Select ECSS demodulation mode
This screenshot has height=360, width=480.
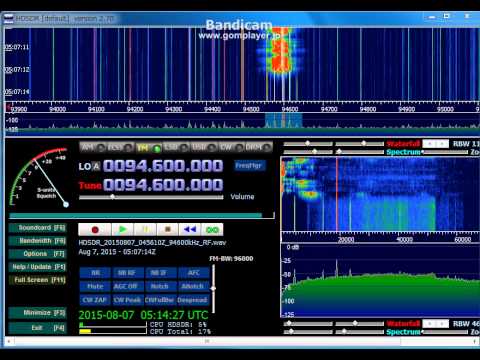point(120,147)
